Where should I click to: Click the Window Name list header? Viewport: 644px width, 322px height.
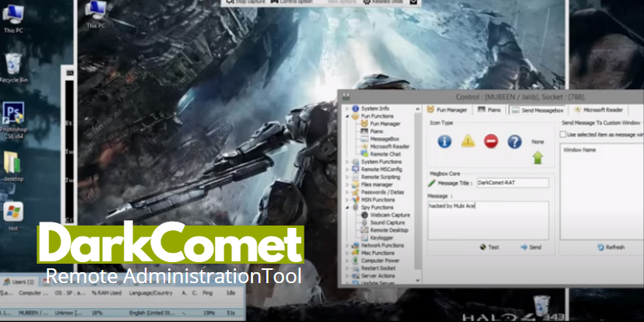[579, 150]
